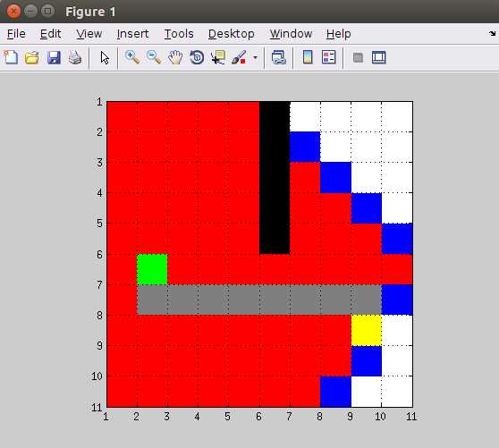The height and width of the screenshot is (448, 499).
Task: Click the Hide Plot Tools icon
Action: (358, 58)
